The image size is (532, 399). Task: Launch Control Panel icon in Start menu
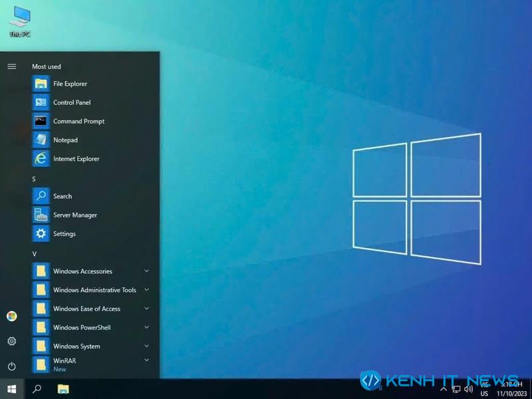point(41,102)
